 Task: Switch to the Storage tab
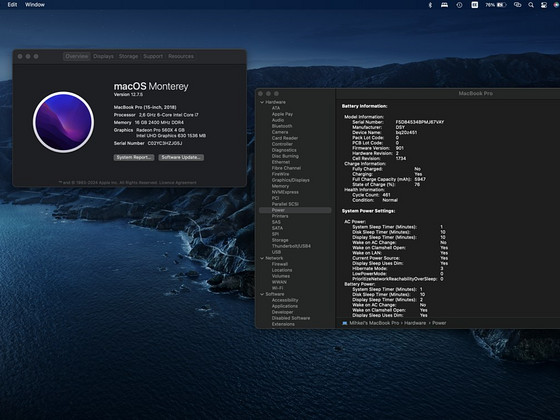(128, 56)
